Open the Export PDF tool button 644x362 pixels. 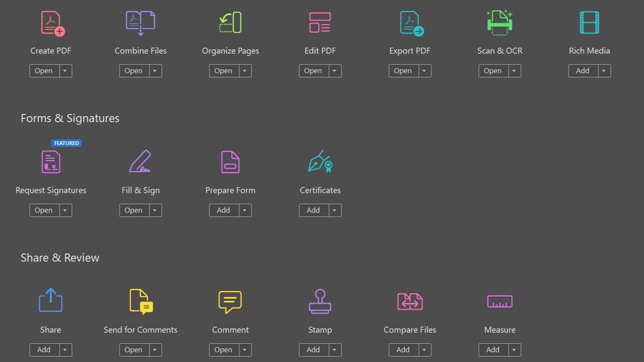403,71
